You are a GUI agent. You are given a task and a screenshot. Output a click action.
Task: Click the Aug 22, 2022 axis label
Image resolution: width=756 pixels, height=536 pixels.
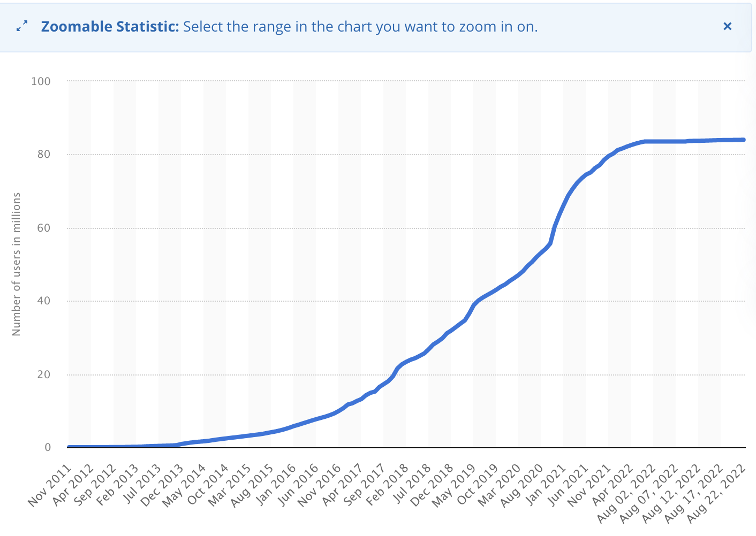pos(716,494)
